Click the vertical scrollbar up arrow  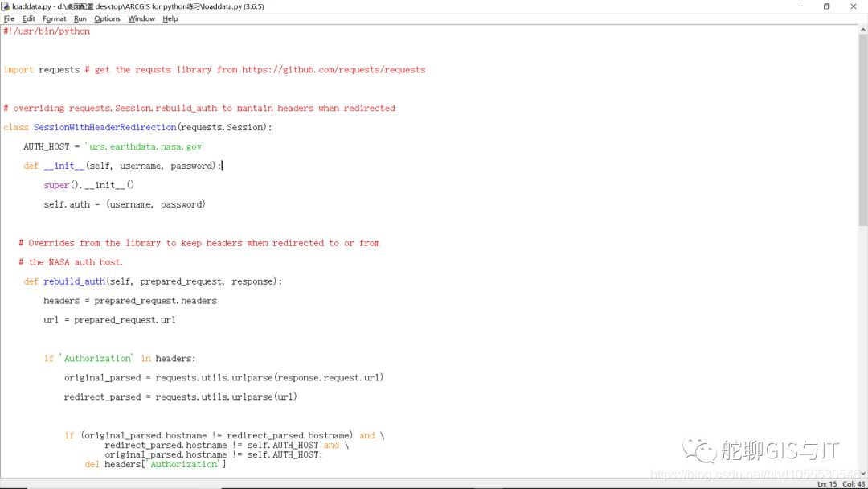click(863, 30)
